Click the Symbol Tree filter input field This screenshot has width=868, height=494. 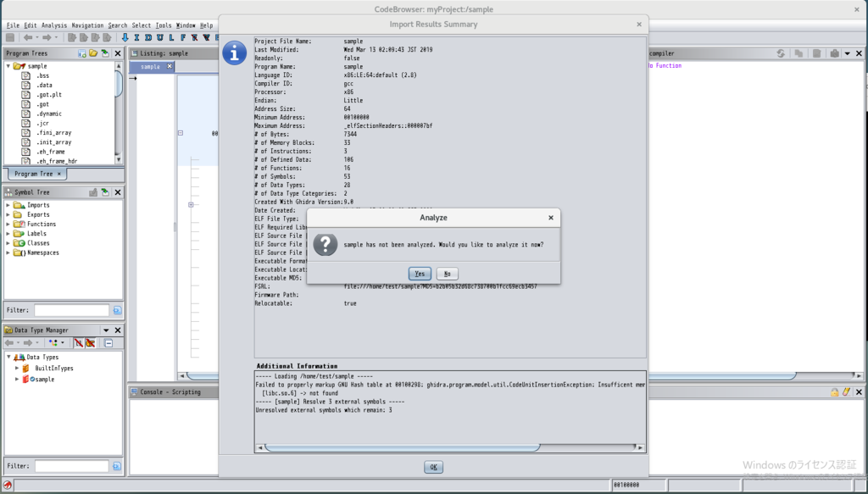pyautogui.click(x=71, y=310)
